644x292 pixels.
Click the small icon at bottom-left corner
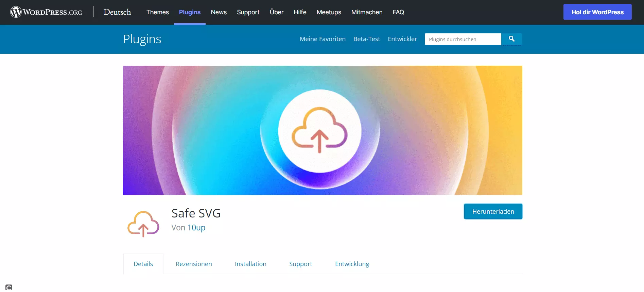pyautogui.click(x=9, y=288)
